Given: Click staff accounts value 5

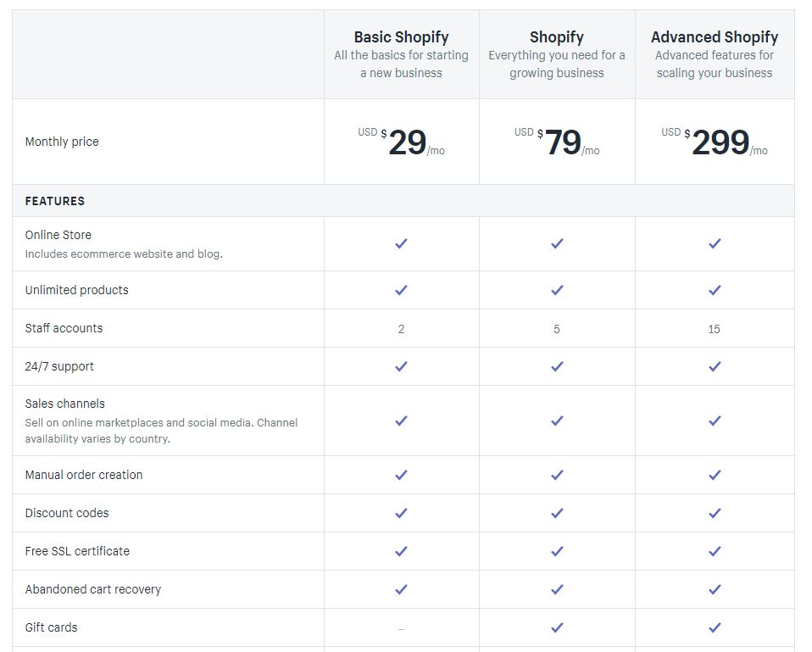Looking at the screenshot, I should pos(557,329).
